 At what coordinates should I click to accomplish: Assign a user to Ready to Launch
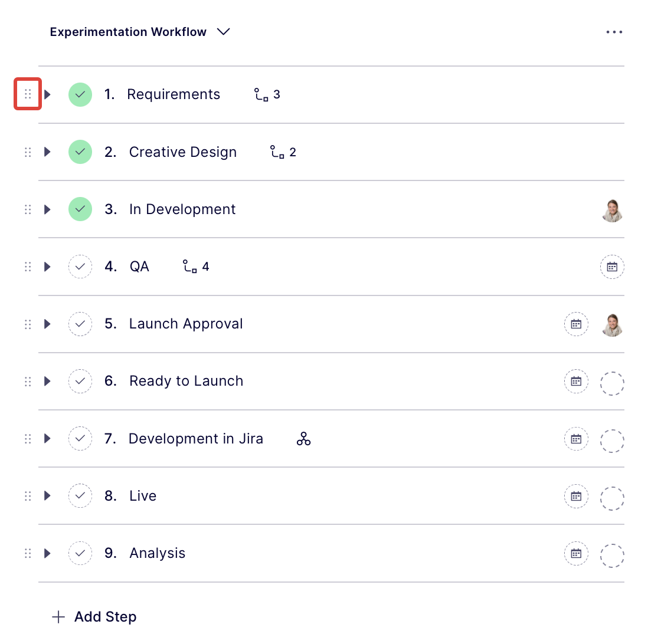click(612, 382)
